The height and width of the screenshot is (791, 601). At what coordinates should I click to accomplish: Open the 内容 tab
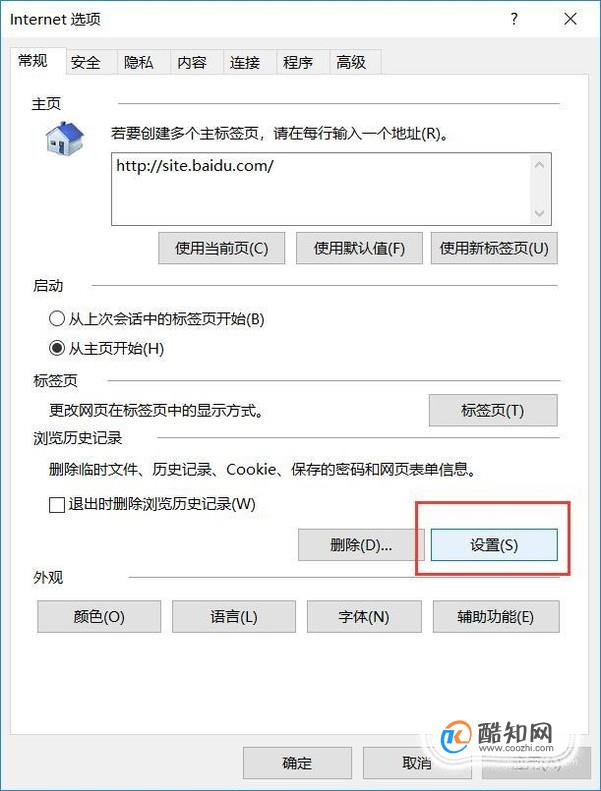point(192,62)
